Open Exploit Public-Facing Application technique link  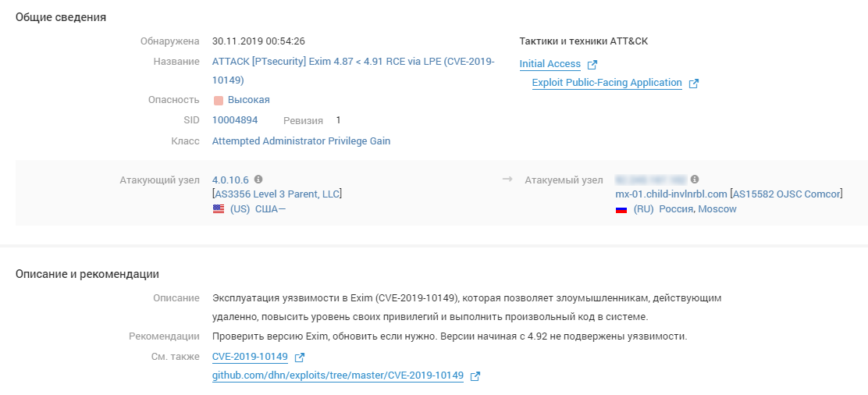point(607,83)
